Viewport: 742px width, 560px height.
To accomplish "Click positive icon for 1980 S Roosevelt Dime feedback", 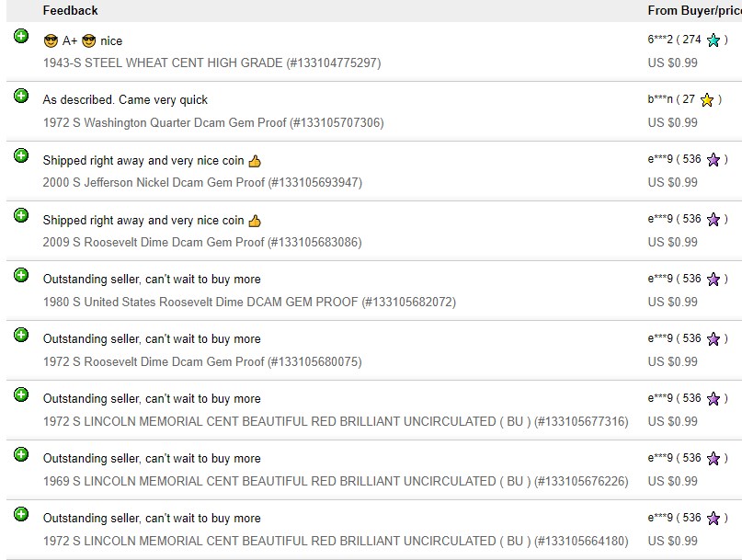I will (21, 275).
